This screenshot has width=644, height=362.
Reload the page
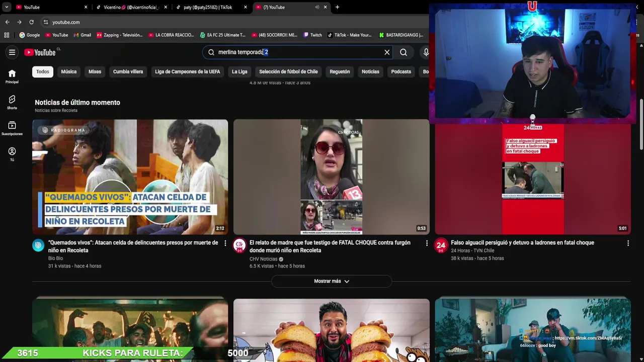coord(31,22)
